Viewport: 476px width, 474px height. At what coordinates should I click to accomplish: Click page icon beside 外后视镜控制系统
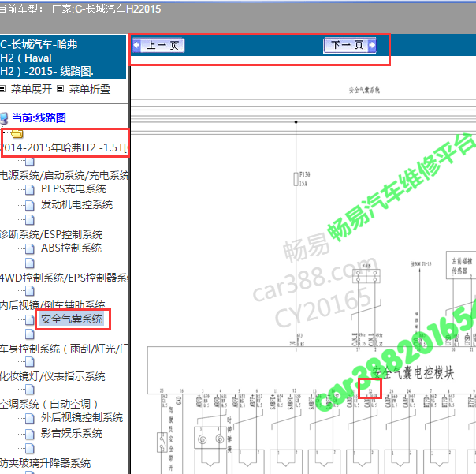29,418
